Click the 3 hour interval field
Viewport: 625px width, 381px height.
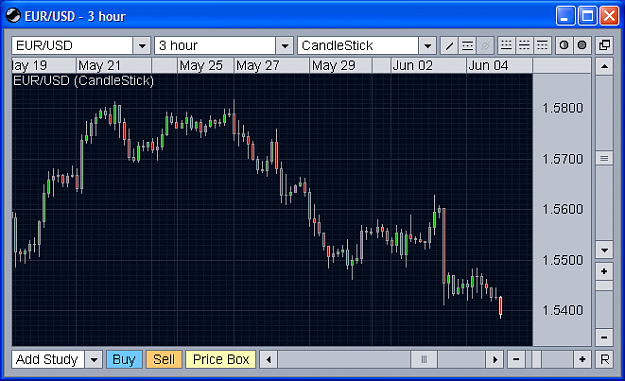(215, 46)
